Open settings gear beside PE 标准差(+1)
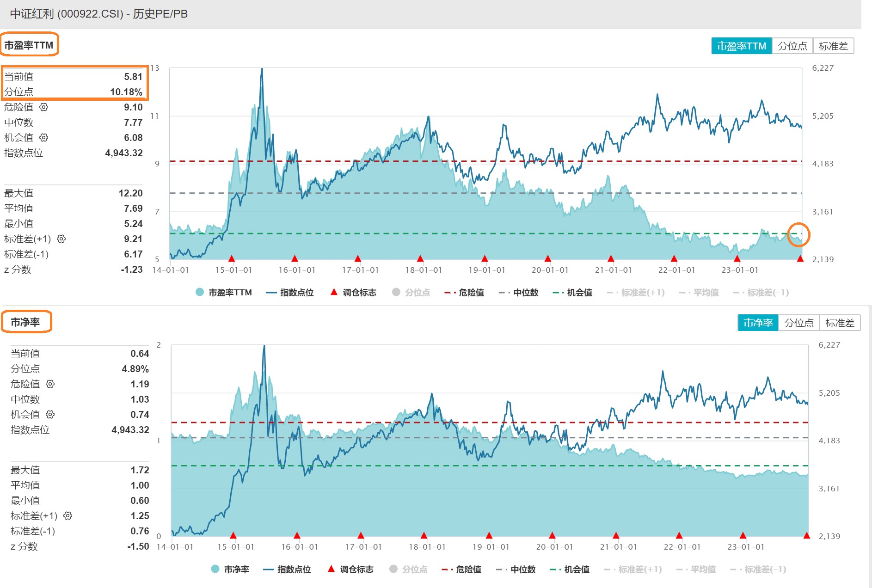Image resolution: width=872 pixels, height=588 pixels. [61, 239]
